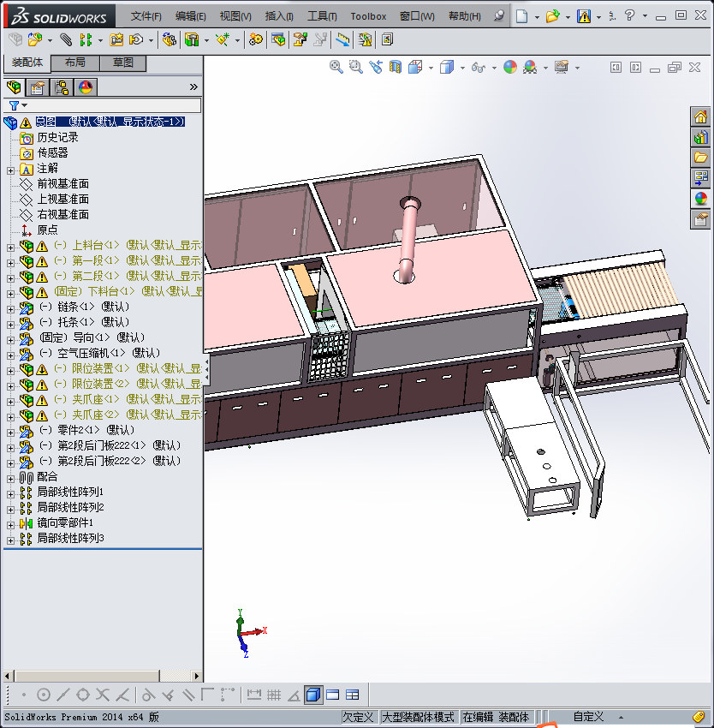The image size is (714, 728).
Task: Toggle the grid display icon in sketch toolbar
Action: point(274,695)
